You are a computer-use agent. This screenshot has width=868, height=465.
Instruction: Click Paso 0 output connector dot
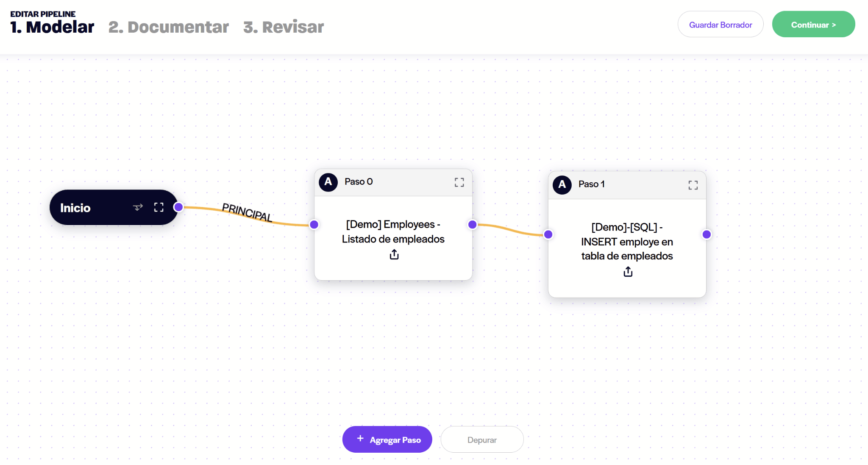click(472, 224)
